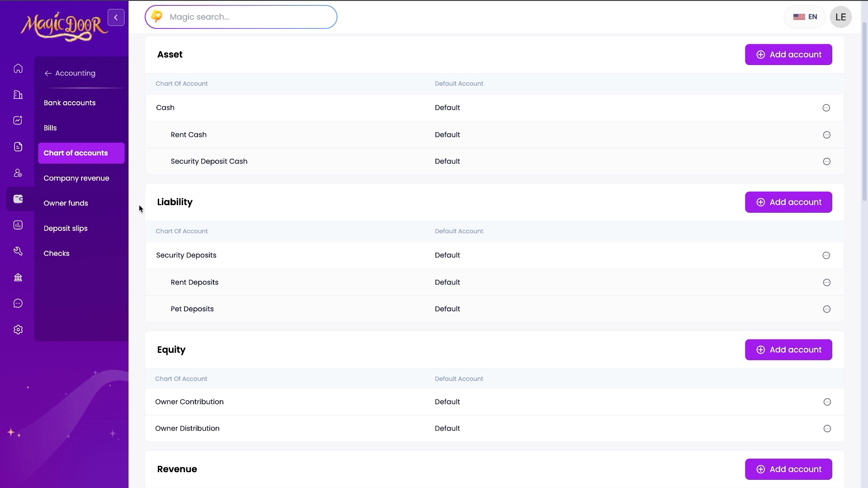Open the EN language selector
The width and height of the screenshot is (868, 488).
click(805, 17)
